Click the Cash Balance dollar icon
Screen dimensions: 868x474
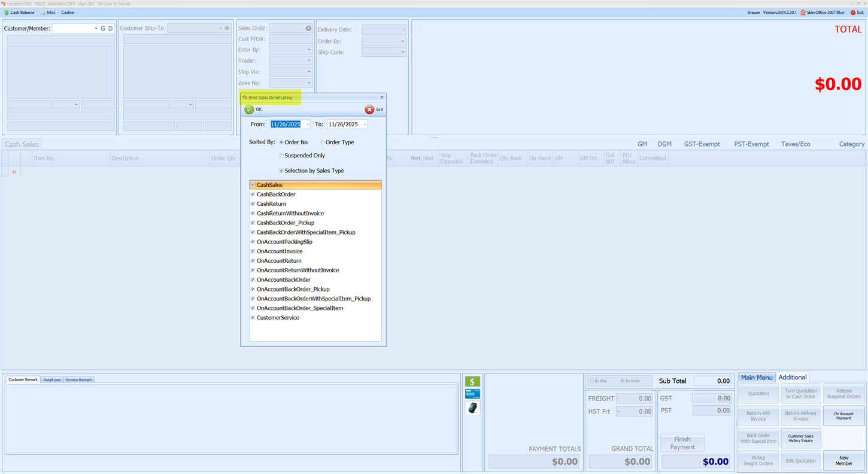(7, 13)
